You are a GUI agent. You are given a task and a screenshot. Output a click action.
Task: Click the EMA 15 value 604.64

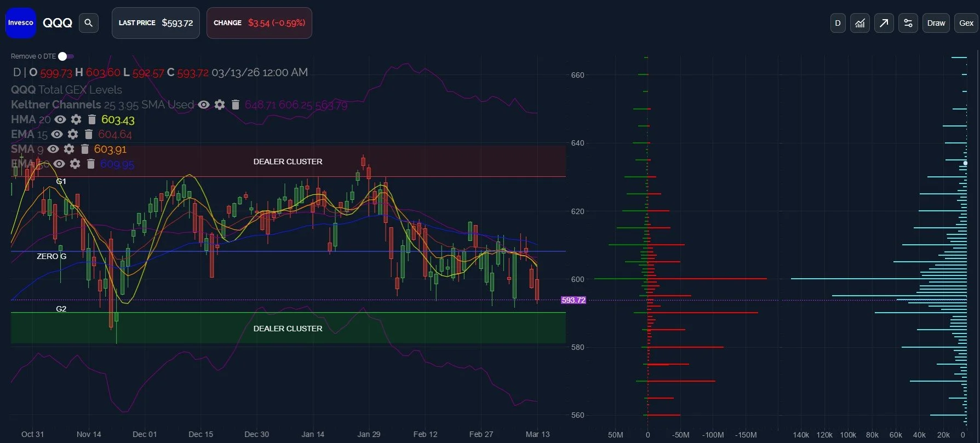point(115,134)
